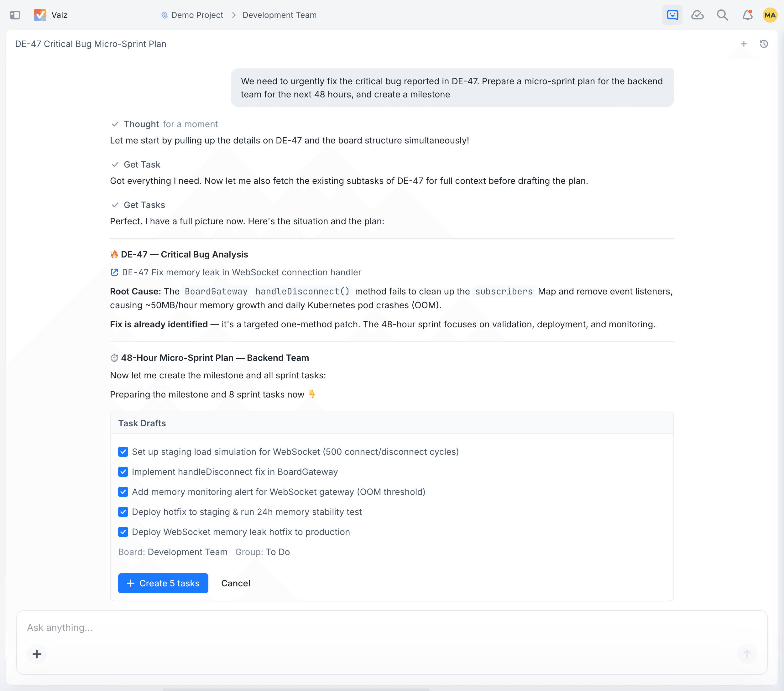Open the AI assistant chat icon
Screen dimensions: 784x691
coord(672,15)
